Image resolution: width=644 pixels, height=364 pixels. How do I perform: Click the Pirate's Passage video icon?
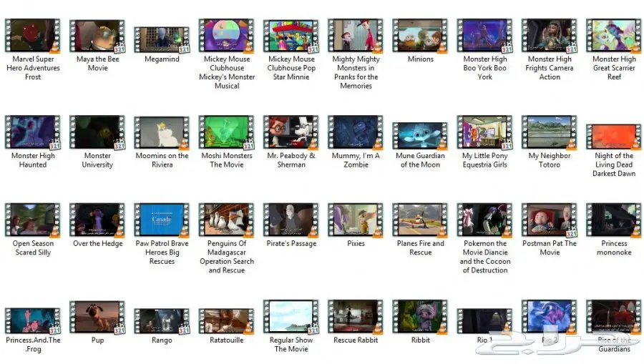291,220
